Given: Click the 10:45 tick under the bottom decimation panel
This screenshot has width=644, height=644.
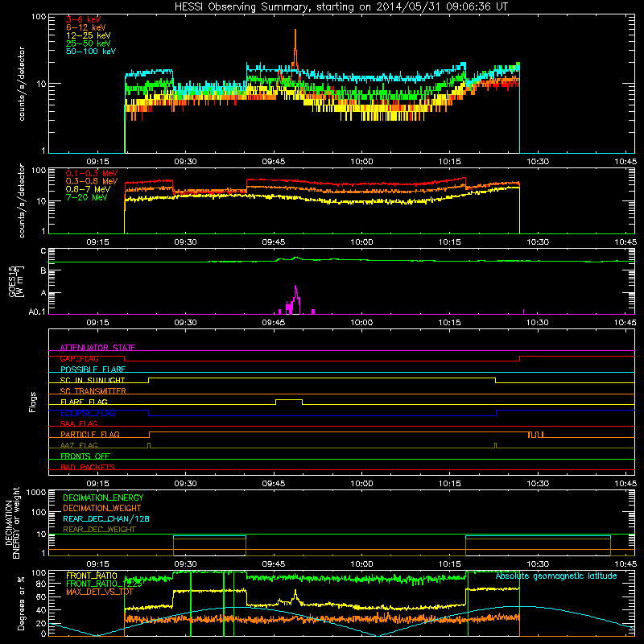Looking at the screenshot, I should tap(625, 564).
